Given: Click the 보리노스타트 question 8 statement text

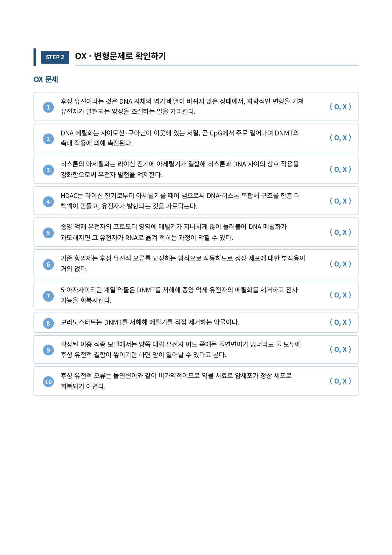Looking at the screenshot, I should pyautogui.click(x=150, y=322).
